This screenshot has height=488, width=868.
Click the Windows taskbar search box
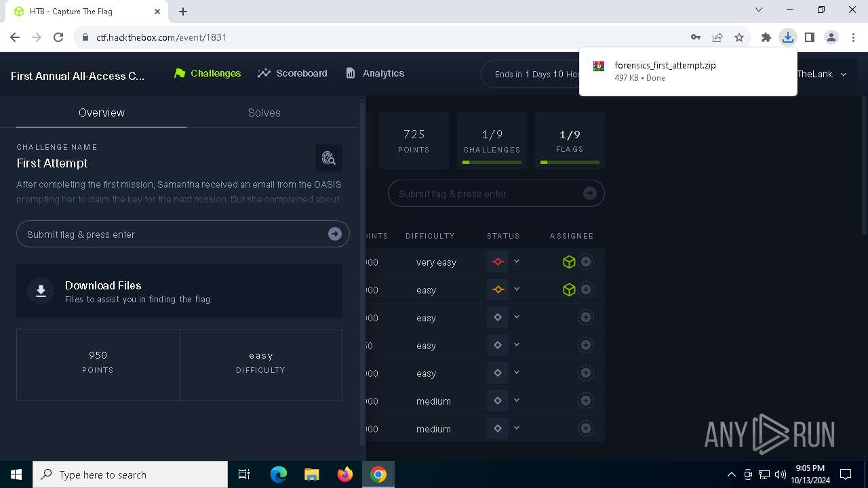[130, 474]
